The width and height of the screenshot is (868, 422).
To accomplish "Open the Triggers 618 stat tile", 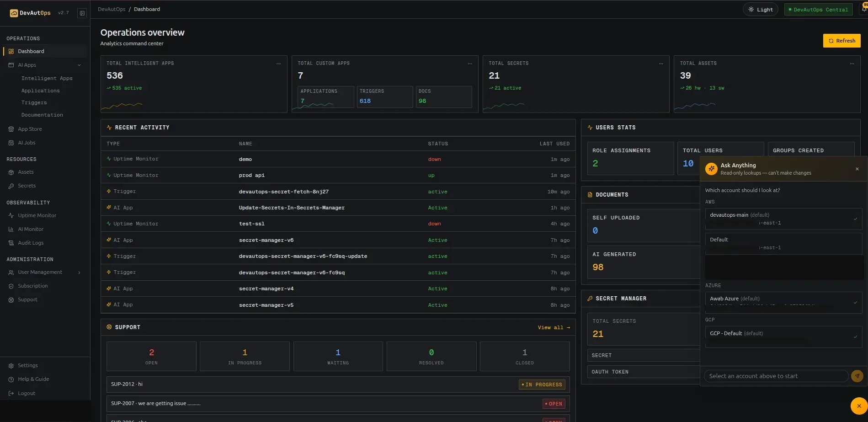I will click(x=384, y=97).
